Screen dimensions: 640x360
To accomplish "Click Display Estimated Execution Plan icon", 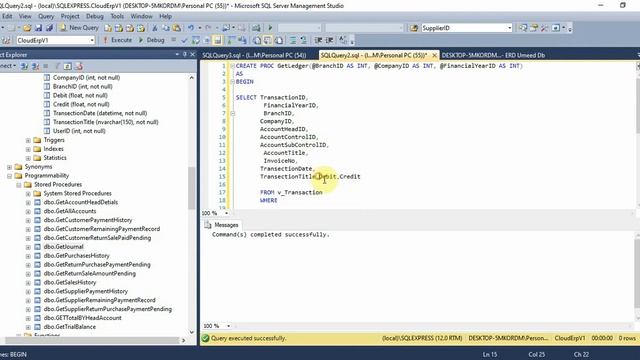I will (x=196, y=40).
